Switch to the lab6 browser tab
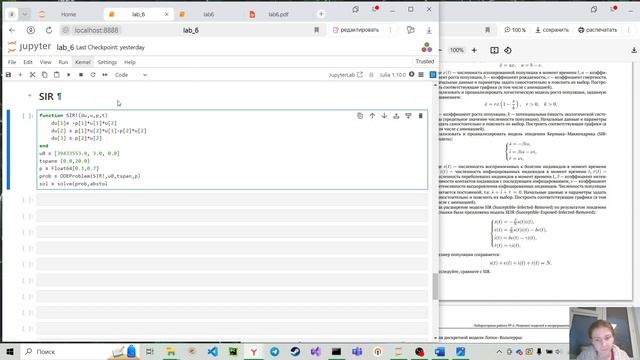Screen dimensions: 640x360 208,14
